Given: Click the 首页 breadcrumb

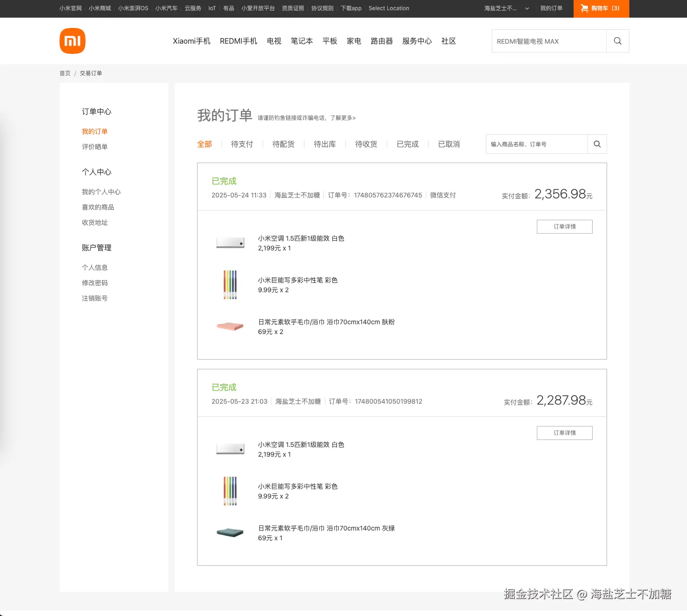Looking at the screenshot, I should (x=65, y=73).
